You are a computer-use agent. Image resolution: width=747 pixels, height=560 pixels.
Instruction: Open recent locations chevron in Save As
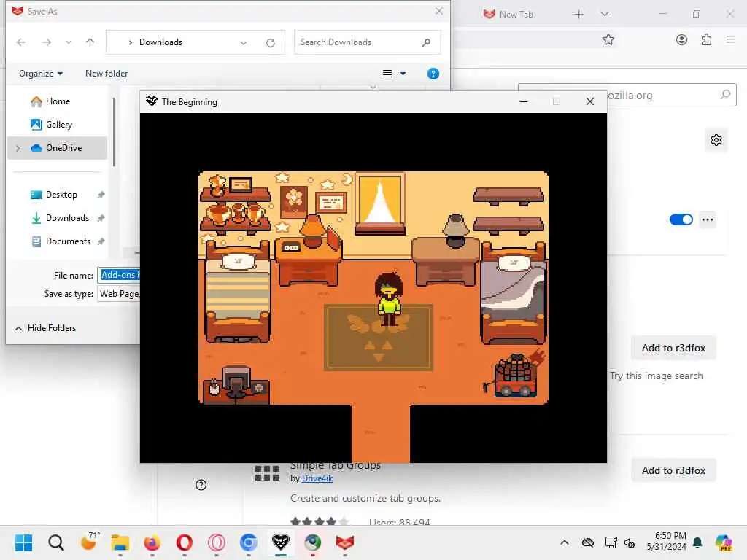(69, 42)
